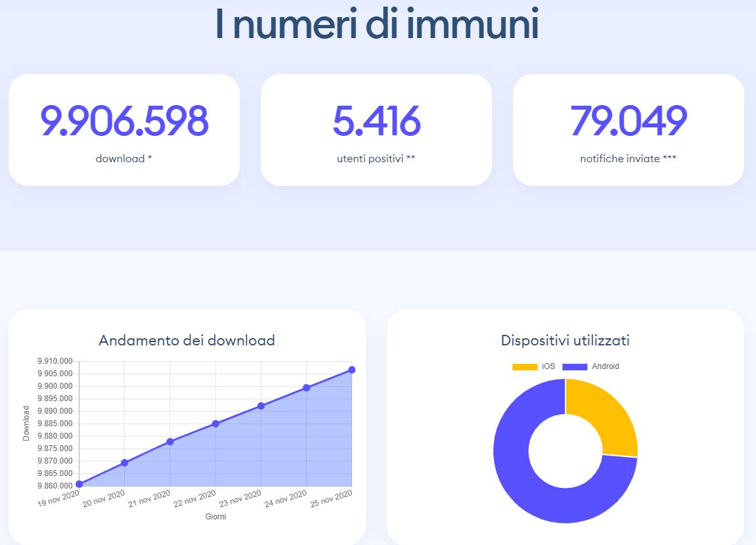Click the "Dispositivi utilizzati" chart title

(565, 340)
